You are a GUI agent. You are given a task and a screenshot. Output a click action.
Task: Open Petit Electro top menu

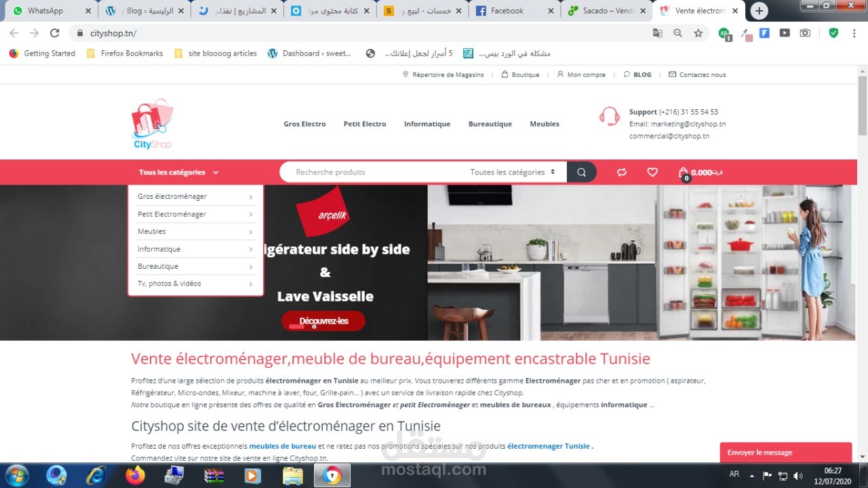(365, 124)
